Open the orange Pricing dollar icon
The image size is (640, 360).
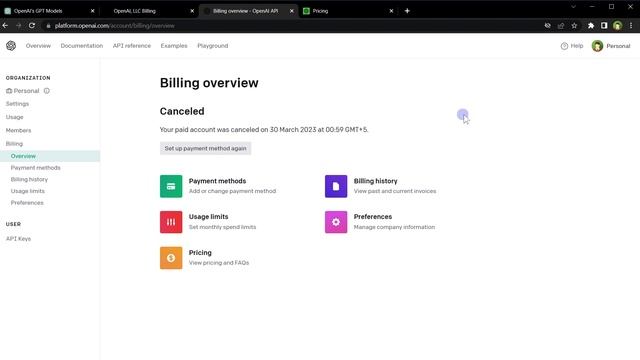tap(171, 258)
